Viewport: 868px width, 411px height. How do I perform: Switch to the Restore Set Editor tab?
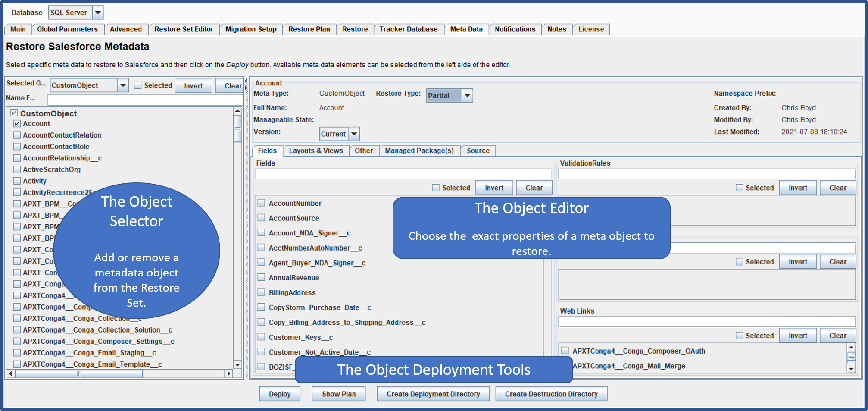click(184, 29)
